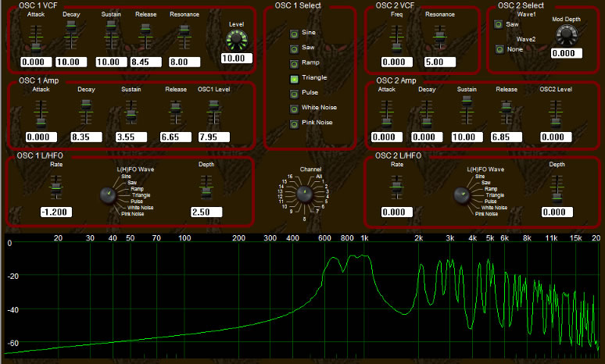This screenshot has width=605, height=364.
Task: Select Pink Noise for OSC 1
Action: click(294, 124)
